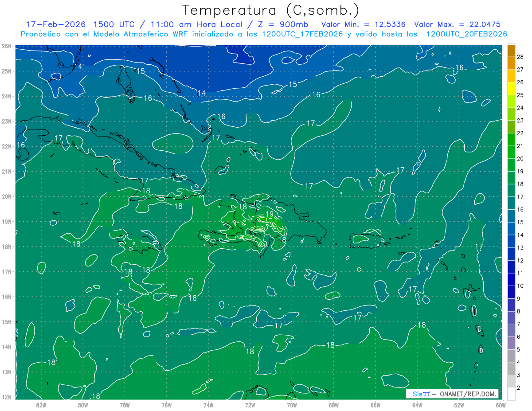Click the title "Temperatura (C,somb.)"

271,10
